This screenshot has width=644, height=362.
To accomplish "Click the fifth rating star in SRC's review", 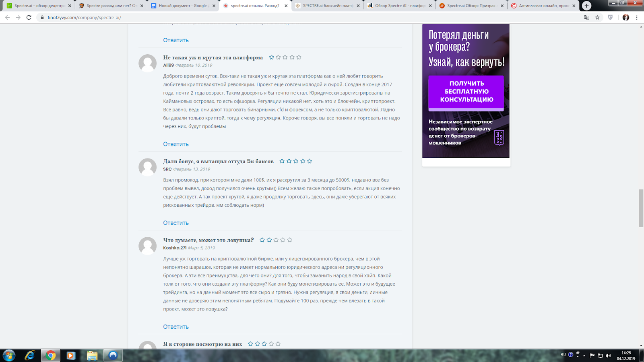I will (310, 161).
